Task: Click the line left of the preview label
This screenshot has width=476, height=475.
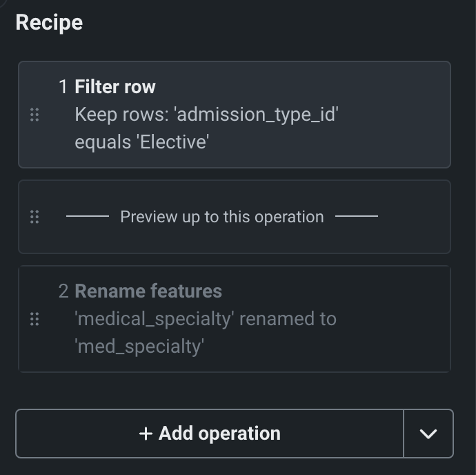Action: point(88,217)
